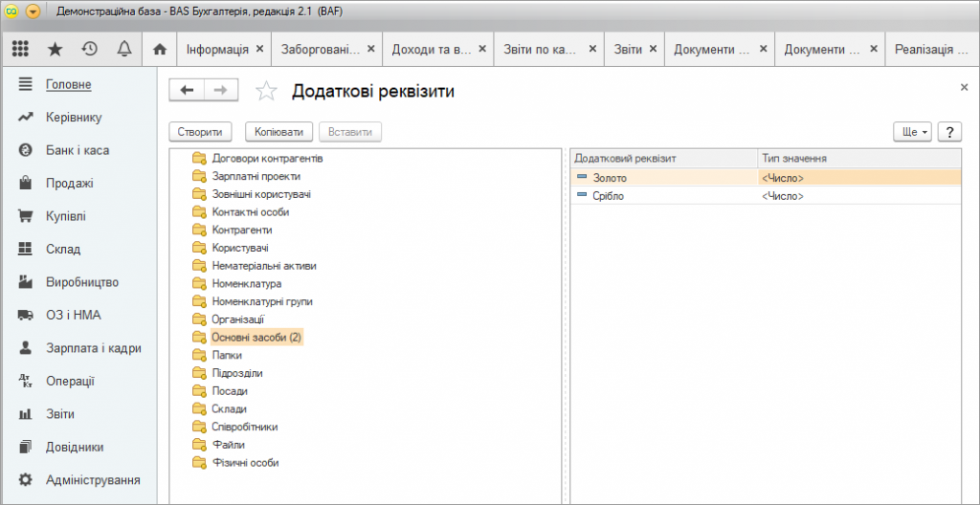Select the Контрагенти folder
The width and height of the screenshot is (980, 505).
tap(242, 230)
